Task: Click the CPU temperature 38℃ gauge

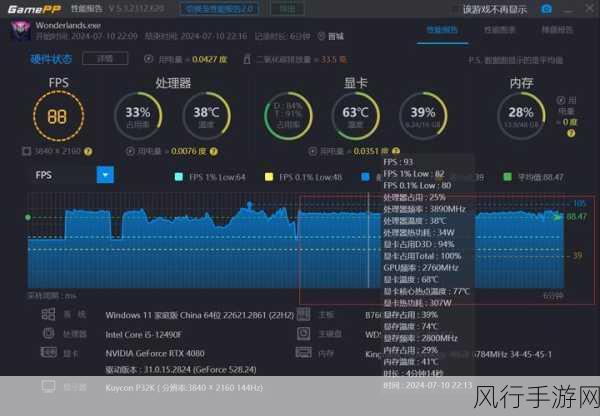Action: tap(207, 116)
